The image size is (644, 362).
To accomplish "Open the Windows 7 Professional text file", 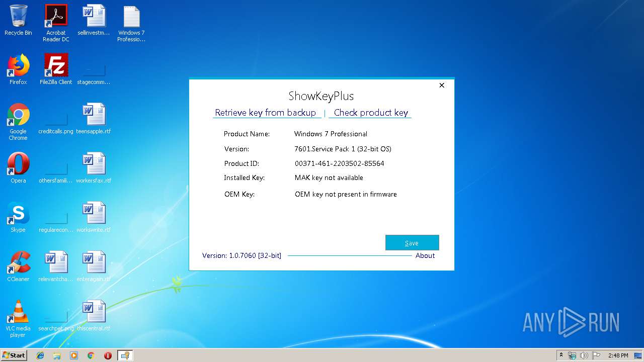I will (x=131, y=23).
